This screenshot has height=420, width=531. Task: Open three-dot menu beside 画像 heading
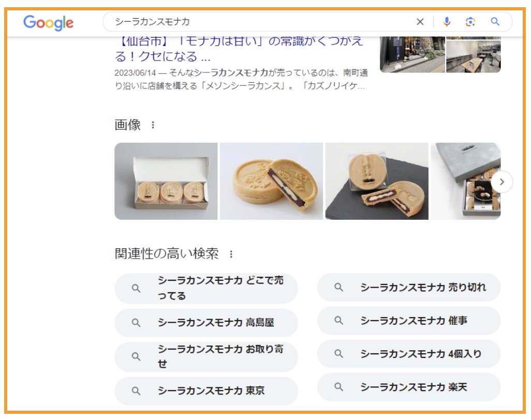tap(153, 125)
